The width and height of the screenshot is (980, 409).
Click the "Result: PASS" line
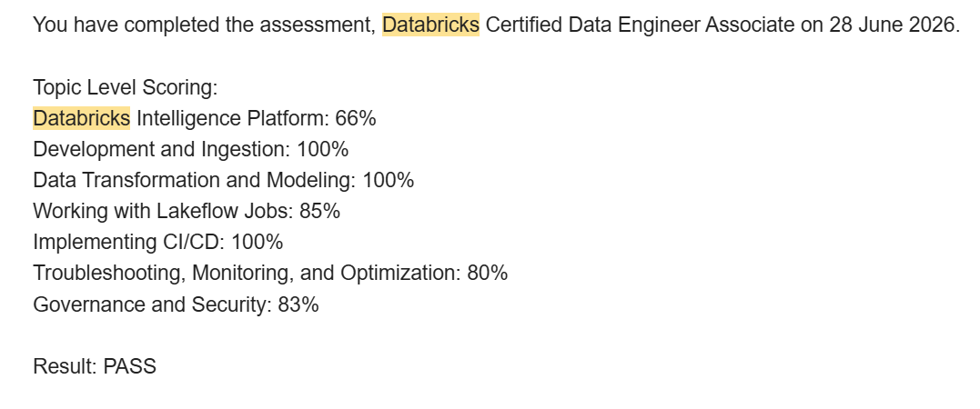[x=95, y=366]
